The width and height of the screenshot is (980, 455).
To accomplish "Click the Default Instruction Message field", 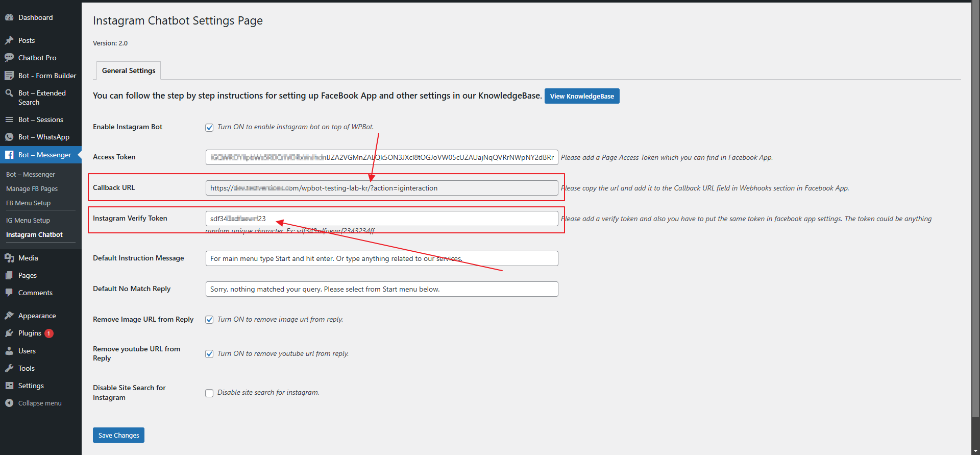I will [382, 258].
